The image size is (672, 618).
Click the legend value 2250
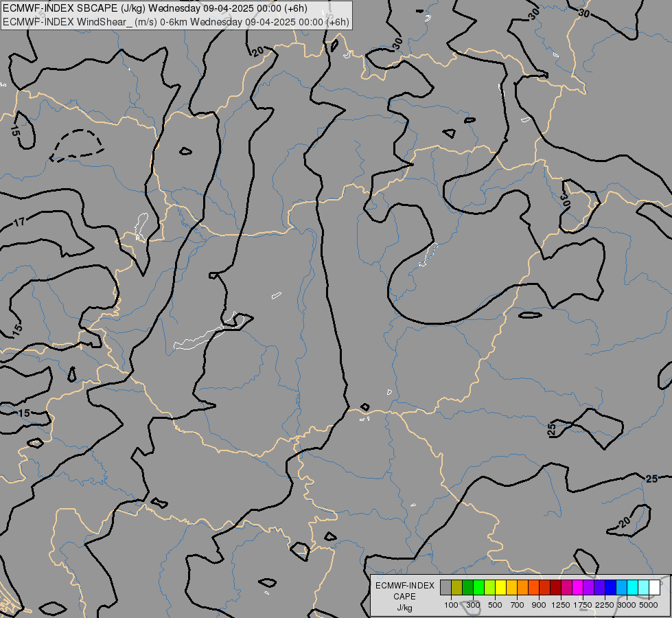[604, 605]
